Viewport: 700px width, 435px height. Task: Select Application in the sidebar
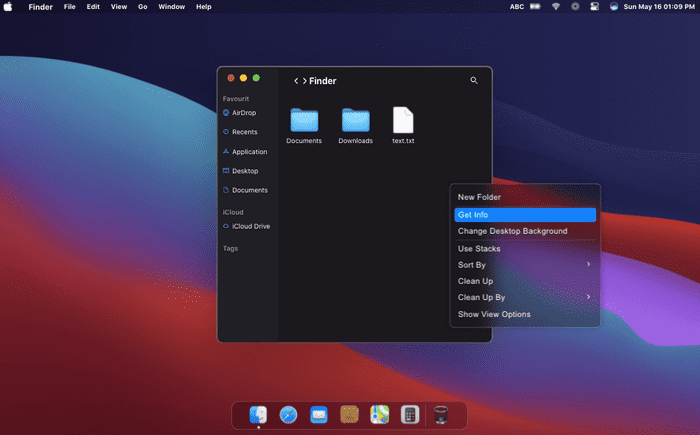click(x=249, y=152)
